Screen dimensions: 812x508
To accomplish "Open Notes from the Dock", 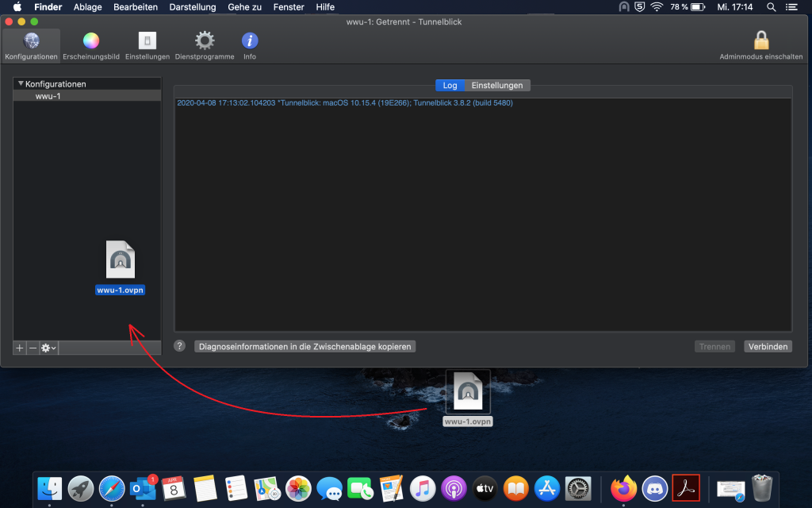I will [x=205, y=488].
